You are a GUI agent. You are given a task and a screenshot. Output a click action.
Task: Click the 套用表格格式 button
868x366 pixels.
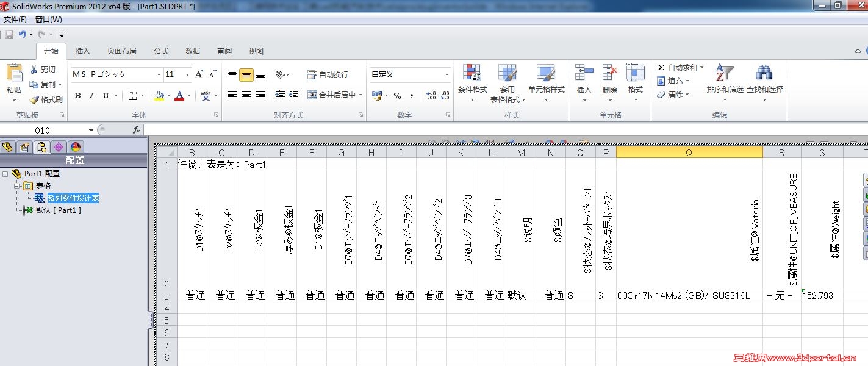(508, 82)
